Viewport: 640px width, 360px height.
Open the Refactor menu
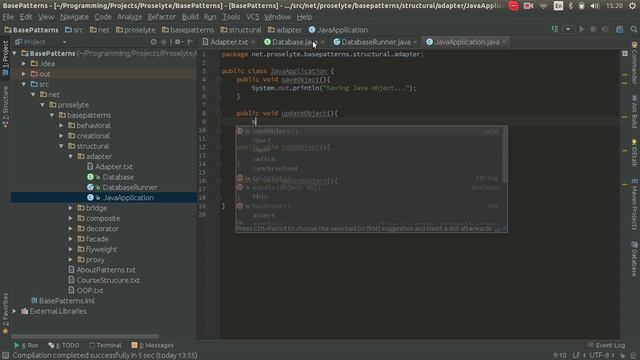click(x=162, y=17)
